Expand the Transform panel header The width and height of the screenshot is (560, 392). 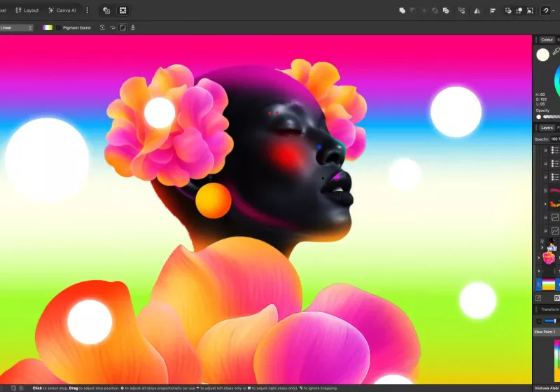(549, 309)
